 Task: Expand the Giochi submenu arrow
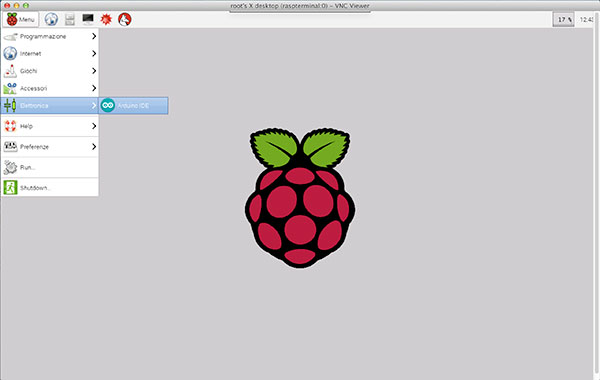(x=94, y=71)
